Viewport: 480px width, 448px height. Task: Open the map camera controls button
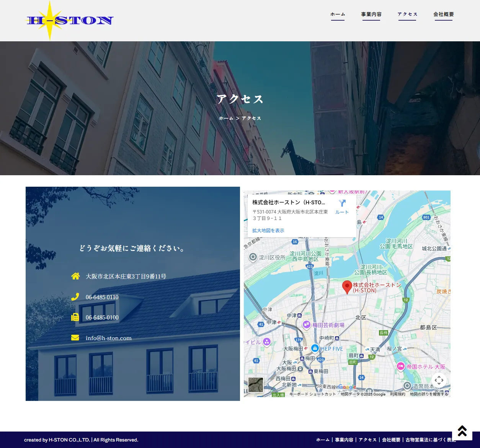(439, 380)
